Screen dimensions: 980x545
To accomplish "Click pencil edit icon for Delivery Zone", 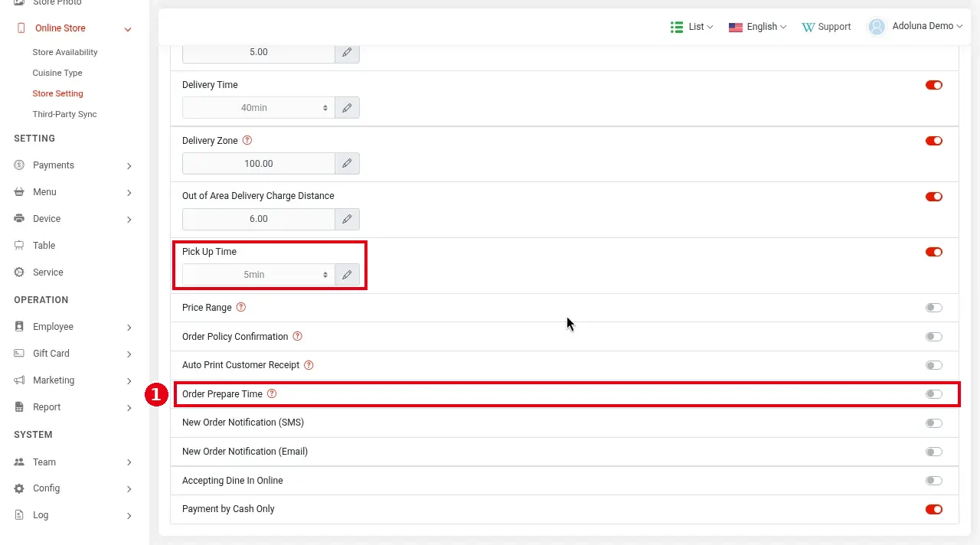I will coord(347,164).
